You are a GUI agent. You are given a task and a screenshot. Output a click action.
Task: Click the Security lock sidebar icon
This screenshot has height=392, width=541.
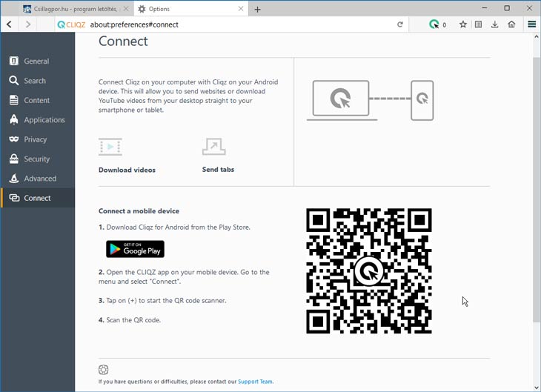click(x=14, y=159)
